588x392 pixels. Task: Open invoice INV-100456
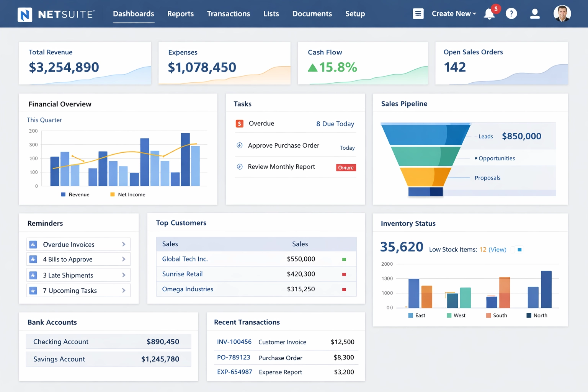[234, 342]
